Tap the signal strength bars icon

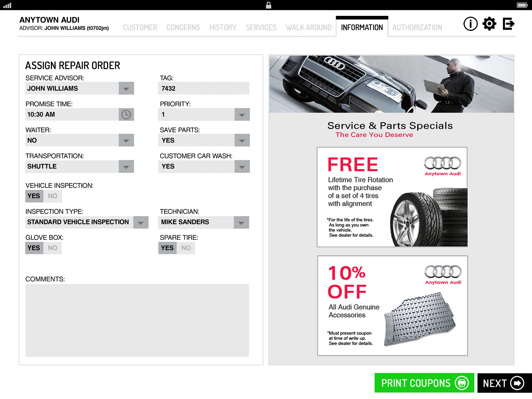[7, 5]
